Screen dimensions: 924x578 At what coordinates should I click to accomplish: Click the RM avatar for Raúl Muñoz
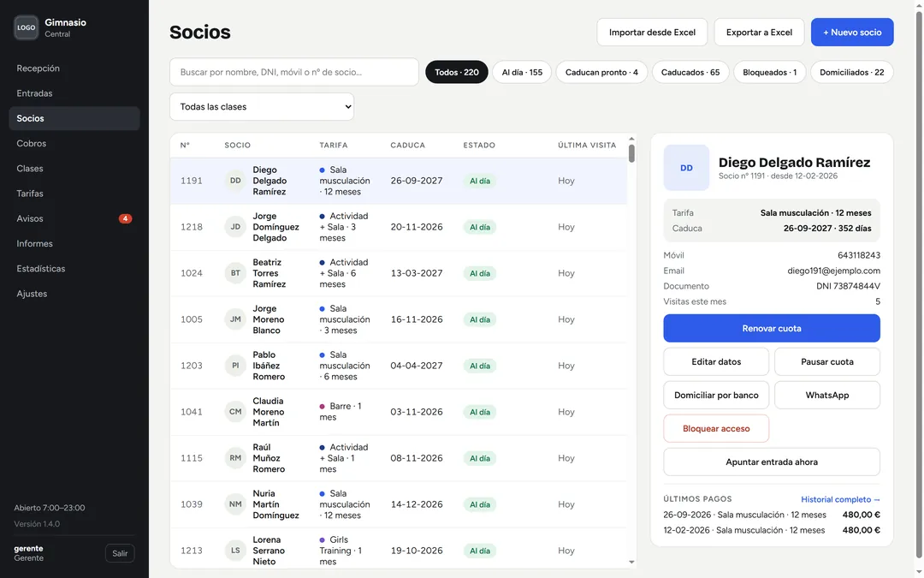pos(235,457)
